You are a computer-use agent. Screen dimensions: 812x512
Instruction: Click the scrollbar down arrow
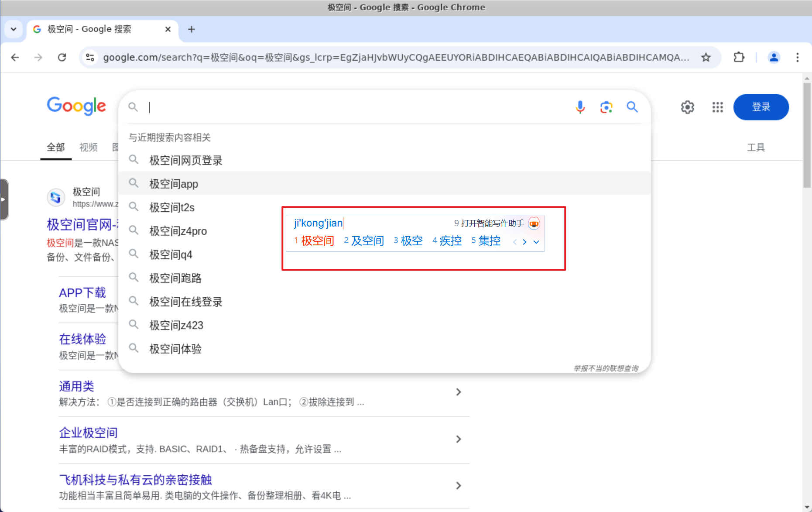(807, 508)
